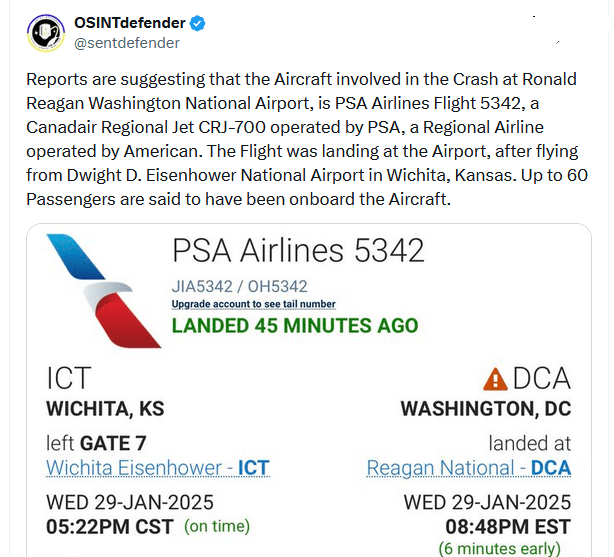Click the WASHINGTON, DC destination city
The image size is (614, 557).
pyautogui.click(x=485, y=410)
